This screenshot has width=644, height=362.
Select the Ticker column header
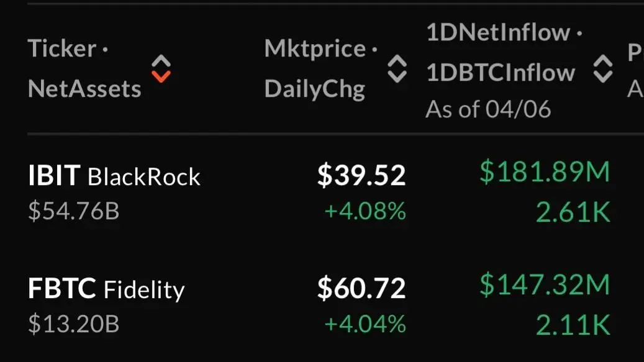click(62, 48)
